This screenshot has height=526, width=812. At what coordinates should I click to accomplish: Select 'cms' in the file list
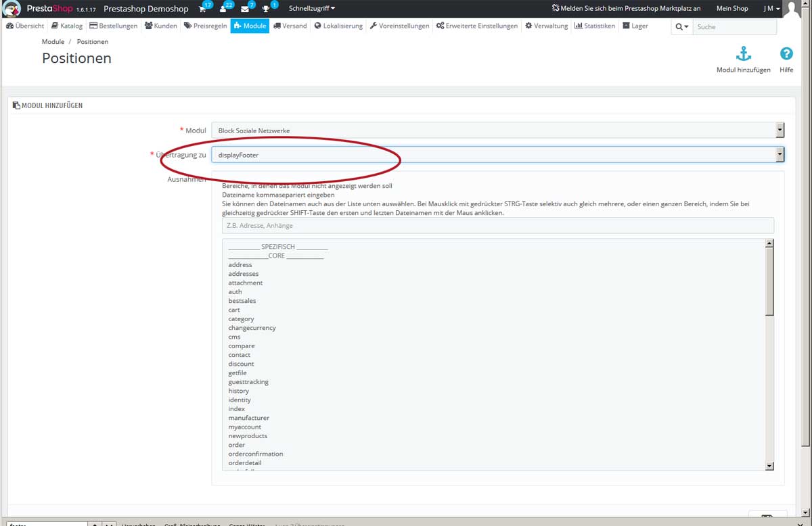coord(234,337)
